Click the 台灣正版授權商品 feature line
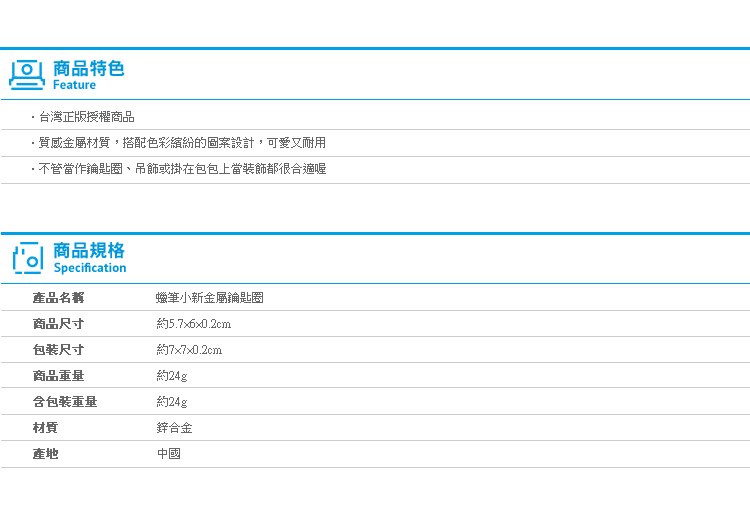The width and height of the screenshot is (750, 511). pos(86,117)
